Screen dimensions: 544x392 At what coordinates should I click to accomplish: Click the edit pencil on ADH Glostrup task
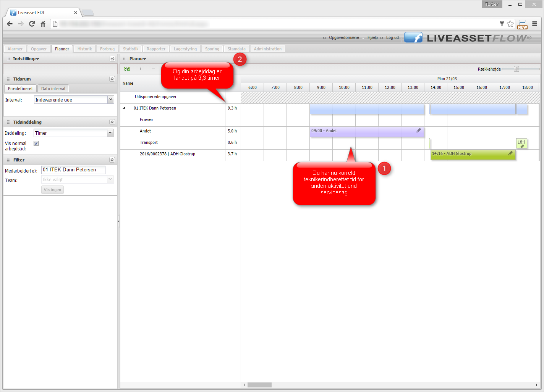[x=510, y=153]
